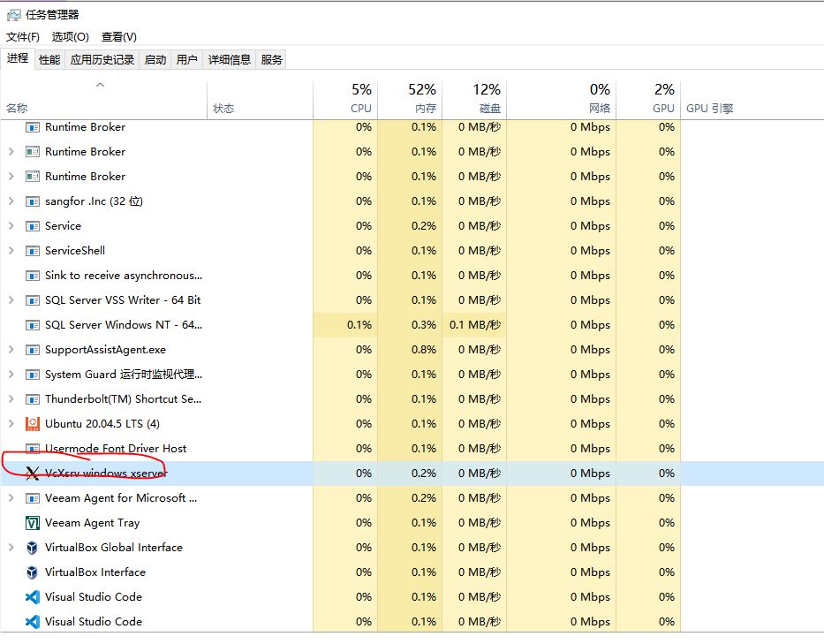The image size is (824, 644).
Task: Sort by the CPU column header
Action: pyautogui.click(x=345, y=101)
